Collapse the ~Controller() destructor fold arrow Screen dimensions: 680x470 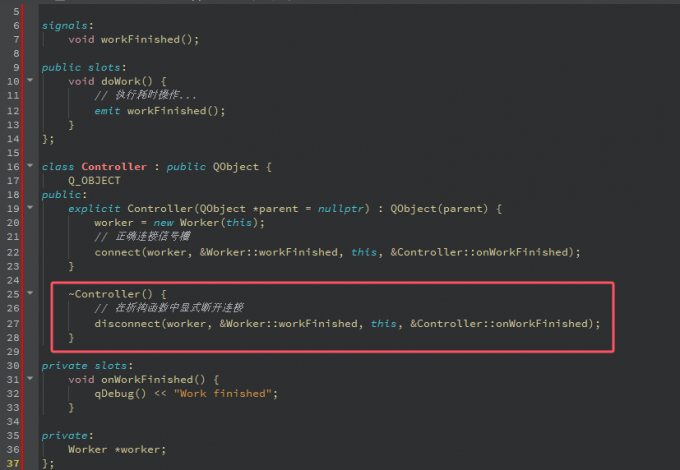click(31, 294)
